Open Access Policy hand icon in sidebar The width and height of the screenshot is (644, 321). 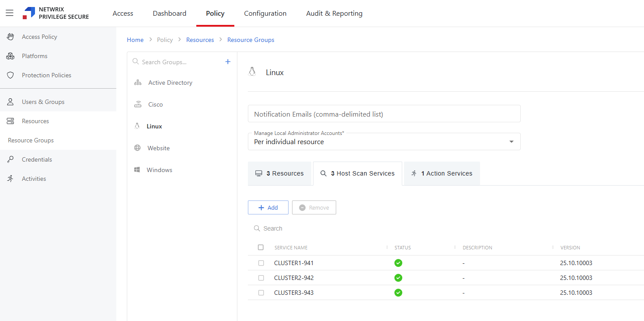point(10,37)
